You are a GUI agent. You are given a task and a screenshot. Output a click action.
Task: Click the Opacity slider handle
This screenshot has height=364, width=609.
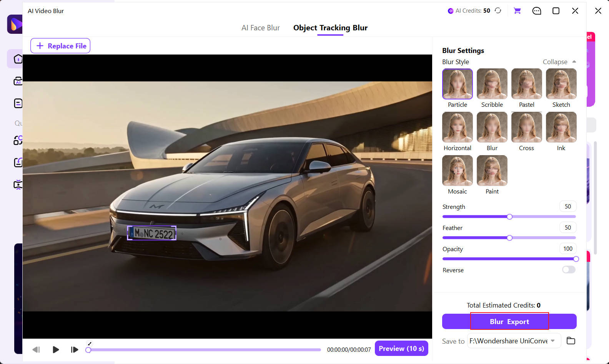coord(576,259)
